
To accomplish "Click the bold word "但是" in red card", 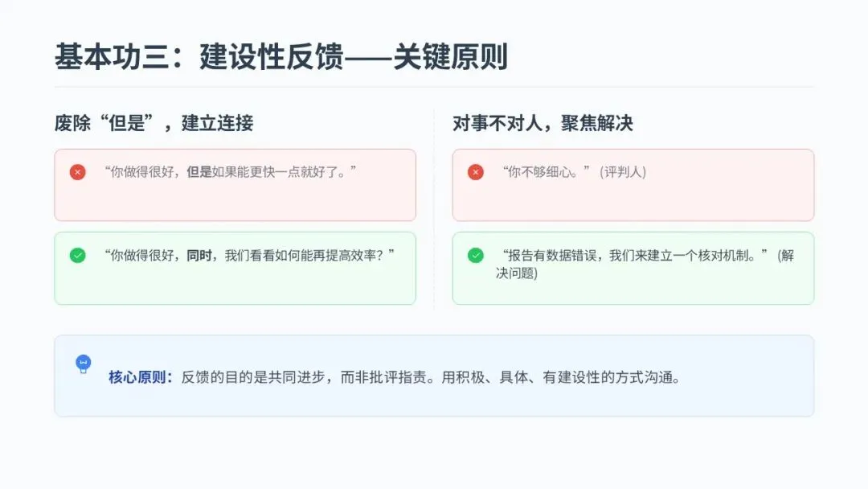I will (x=199, y=172).
